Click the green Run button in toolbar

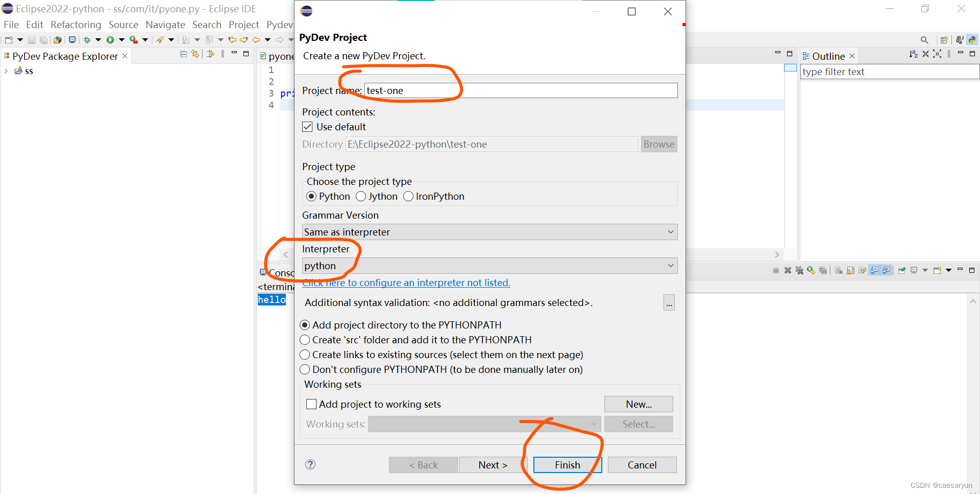point(110,40)
